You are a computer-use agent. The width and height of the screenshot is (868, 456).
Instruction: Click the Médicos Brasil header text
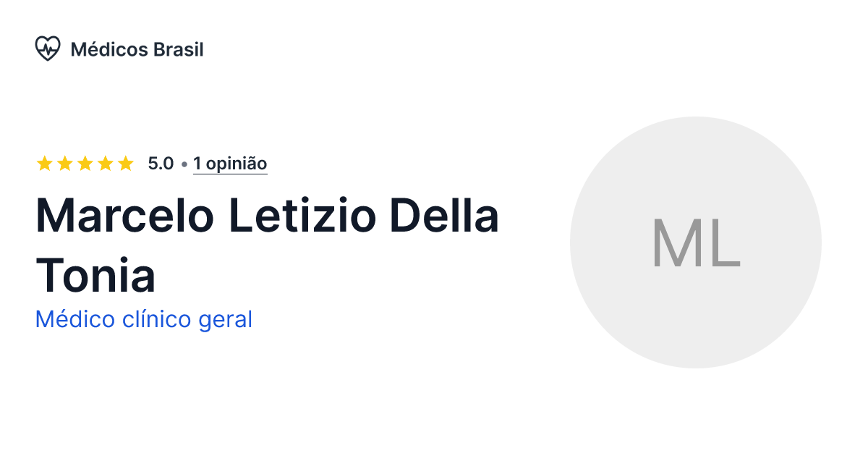[137, 49]
